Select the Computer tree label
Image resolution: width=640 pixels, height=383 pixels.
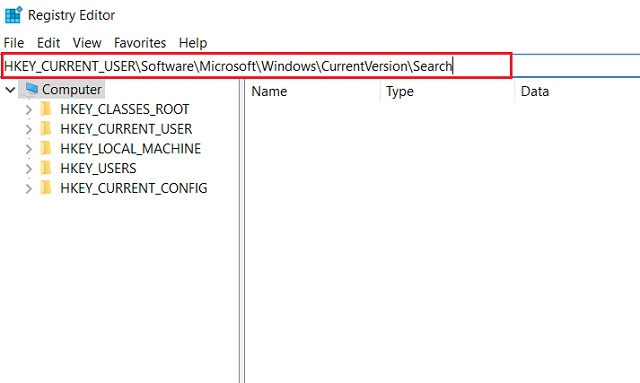pyautogui.click(x=72, y=89)
